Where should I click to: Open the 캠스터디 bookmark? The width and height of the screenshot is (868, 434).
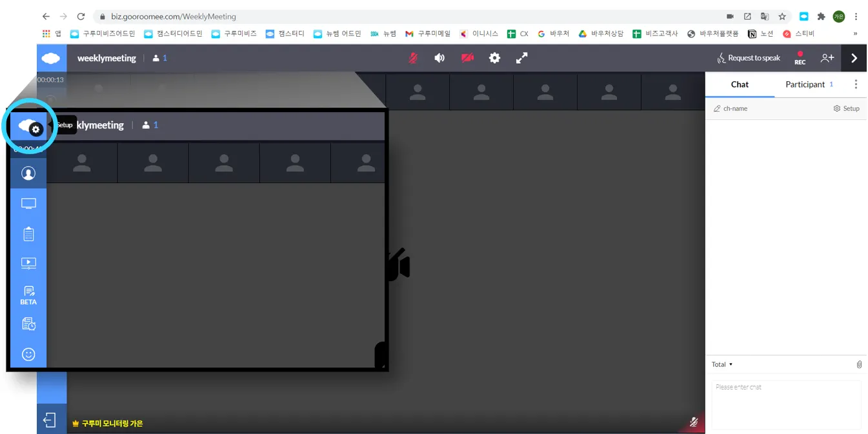285,34
